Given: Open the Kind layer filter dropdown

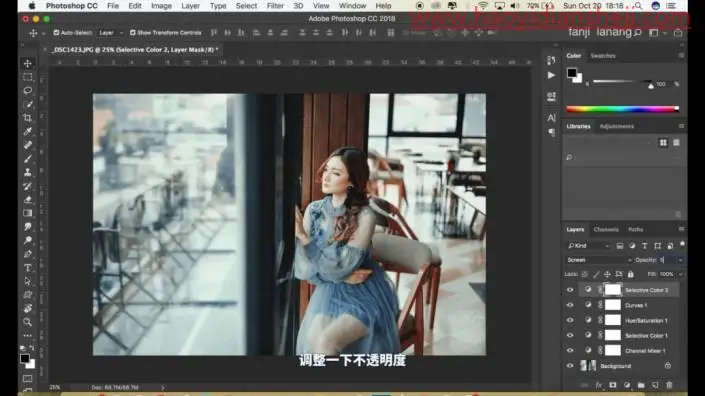Looking at the screenshot, I should tap(588, 246).
